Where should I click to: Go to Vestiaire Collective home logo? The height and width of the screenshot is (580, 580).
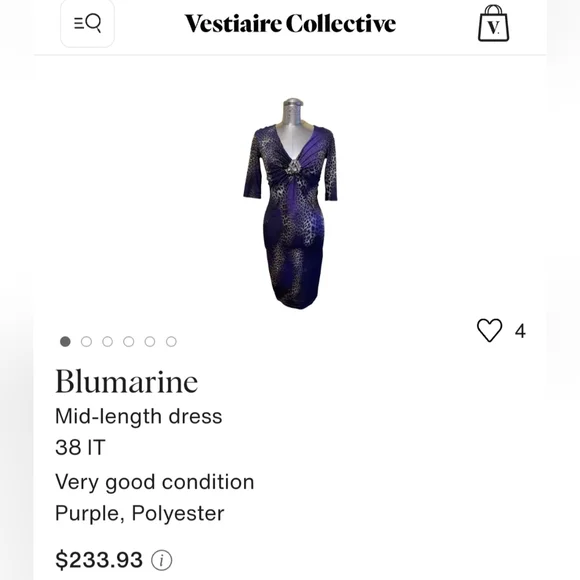pyautogui.click(x=290, y=24)
